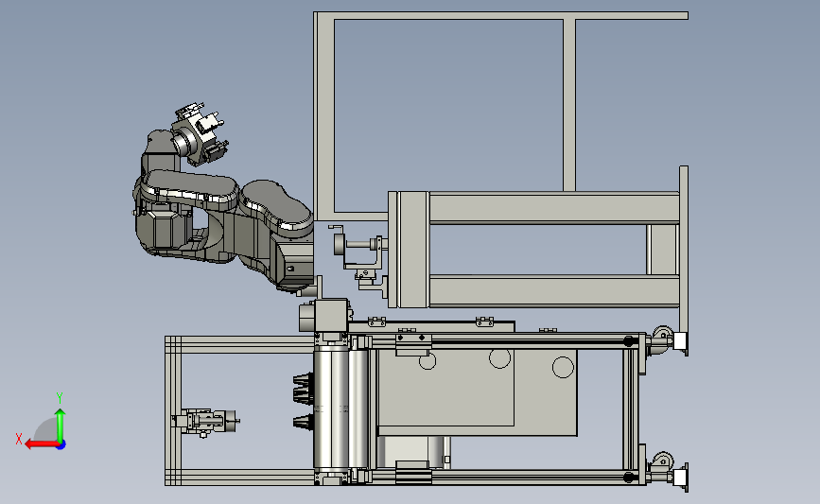Select the robot's end-effector gripper head
Viewport: 820px width, 504px height.
coord(201,132)
